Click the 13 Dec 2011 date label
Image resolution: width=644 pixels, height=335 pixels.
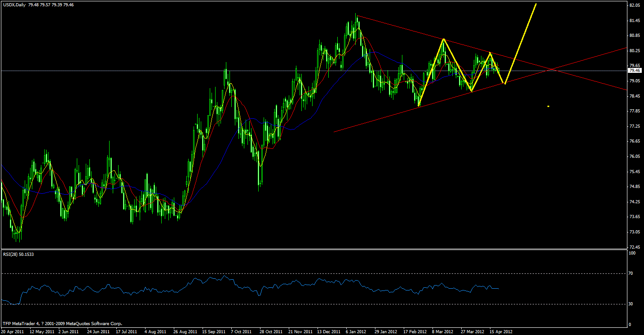click(328, 331)
